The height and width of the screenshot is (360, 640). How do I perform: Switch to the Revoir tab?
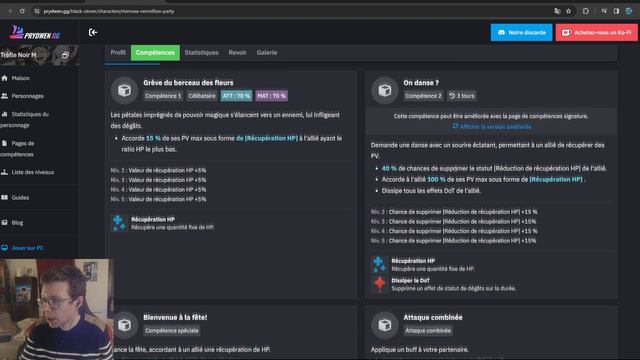(238, 53)
